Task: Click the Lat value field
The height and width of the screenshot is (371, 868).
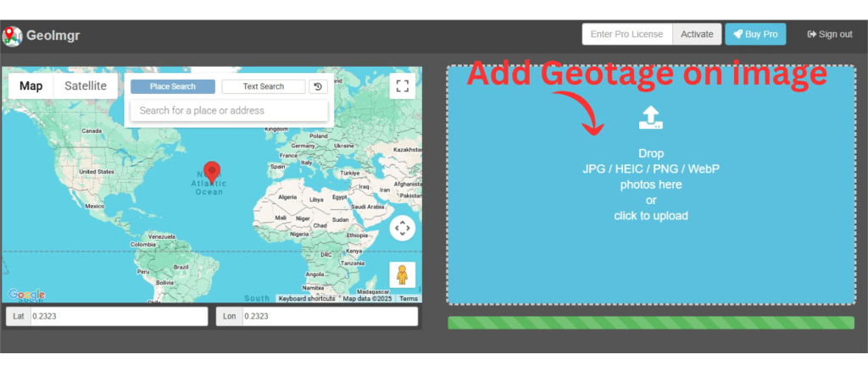Action: pos(119,316)
